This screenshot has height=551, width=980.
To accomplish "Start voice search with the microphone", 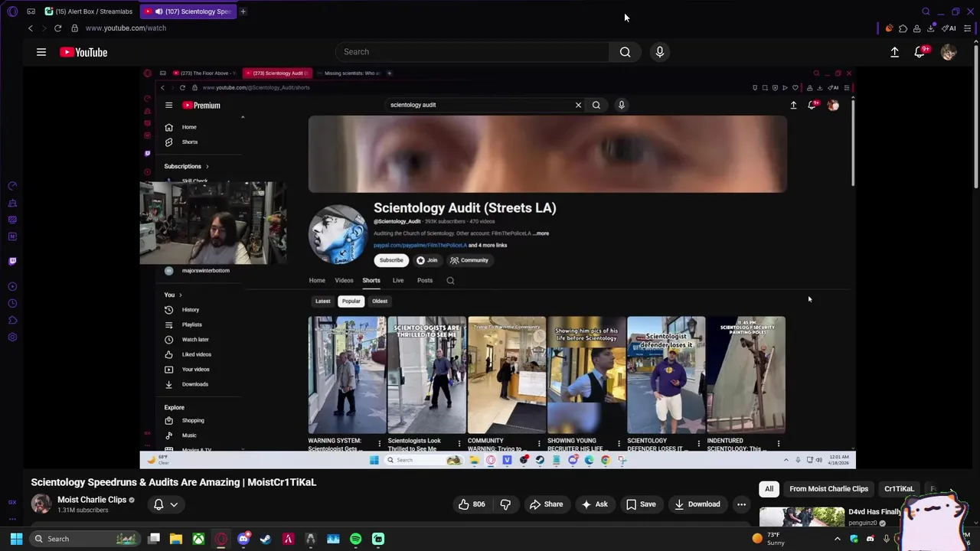I will (x=660, y=52).
